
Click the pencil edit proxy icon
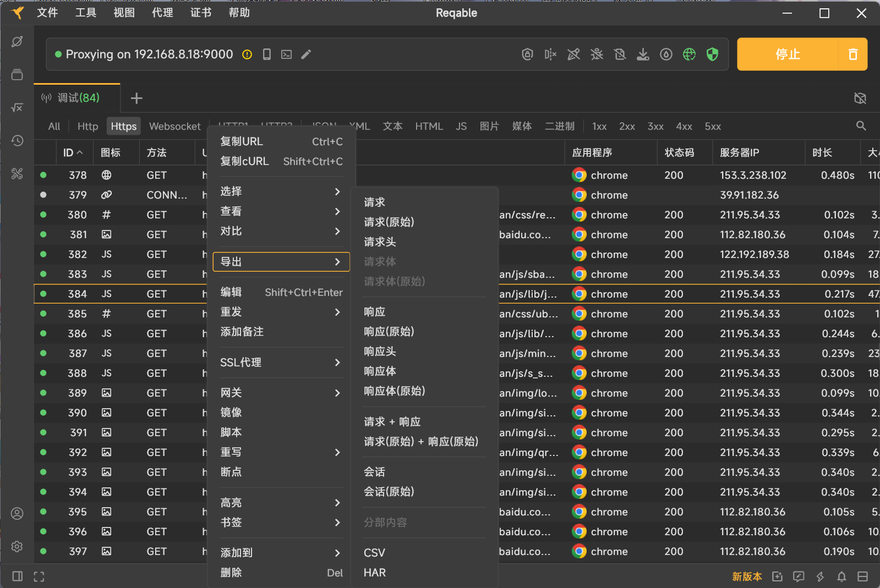(307, 54)
